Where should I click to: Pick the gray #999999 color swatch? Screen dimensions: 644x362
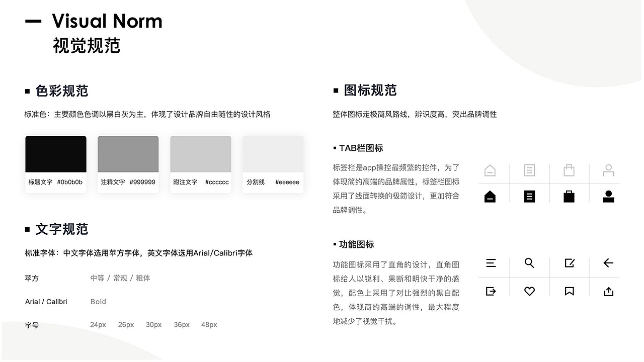[x=128, y=154]
